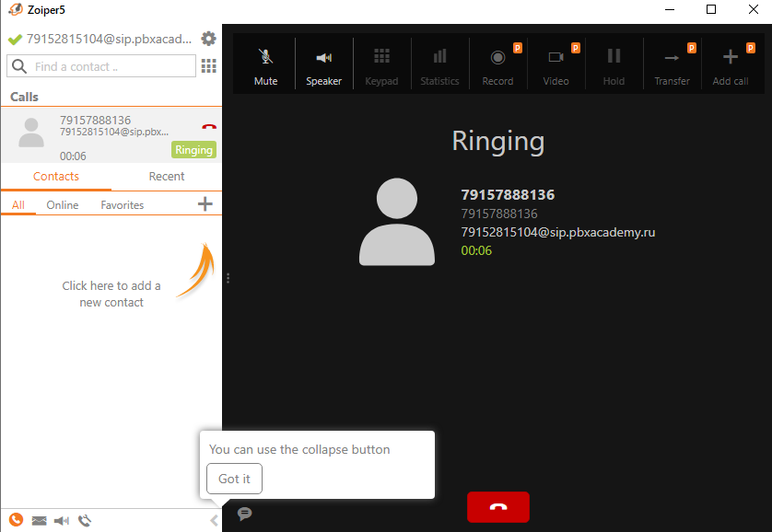Click the search magnifier icon
Image resolution: width=772 pixels, height=532 pixels.
point(19,66)
